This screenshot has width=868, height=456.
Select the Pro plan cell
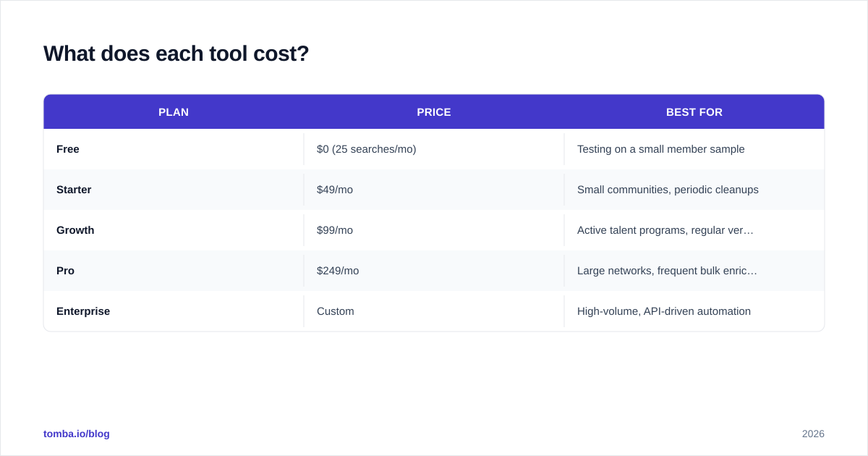pos(174,271)
